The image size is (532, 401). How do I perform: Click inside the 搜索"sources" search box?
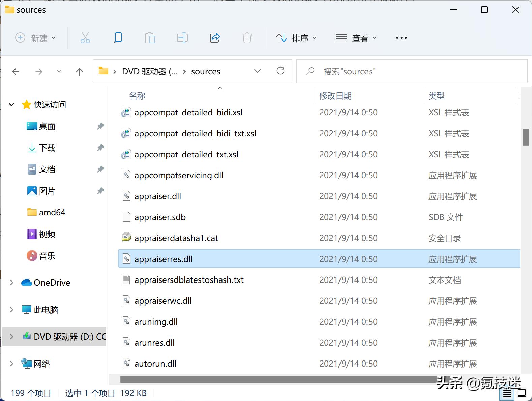pyautogui.click(x=412, y=71)
